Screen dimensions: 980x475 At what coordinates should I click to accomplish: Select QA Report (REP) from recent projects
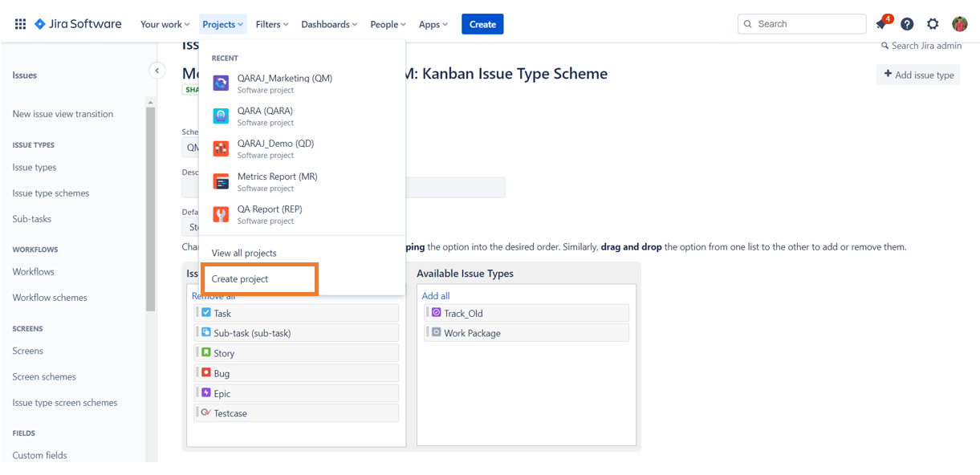click(x=302, y=215)
